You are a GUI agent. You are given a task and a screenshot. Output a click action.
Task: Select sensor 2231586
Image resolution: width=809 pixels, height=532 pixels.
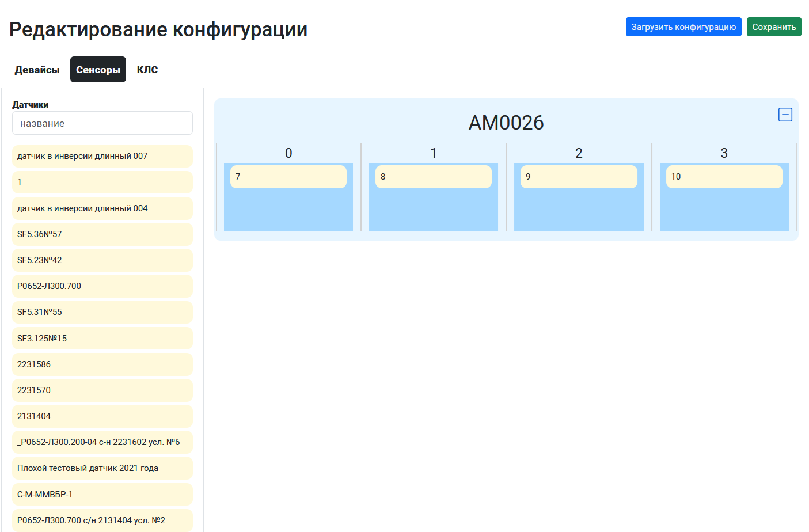102,364
